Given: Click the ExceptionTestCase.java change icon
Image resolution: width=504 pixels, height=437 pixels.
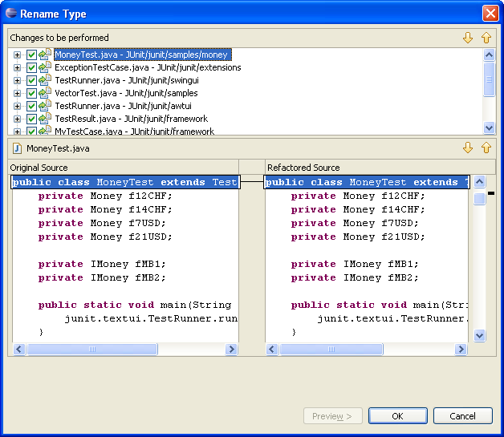Looking at the screenshot, I should click(45, 67).
